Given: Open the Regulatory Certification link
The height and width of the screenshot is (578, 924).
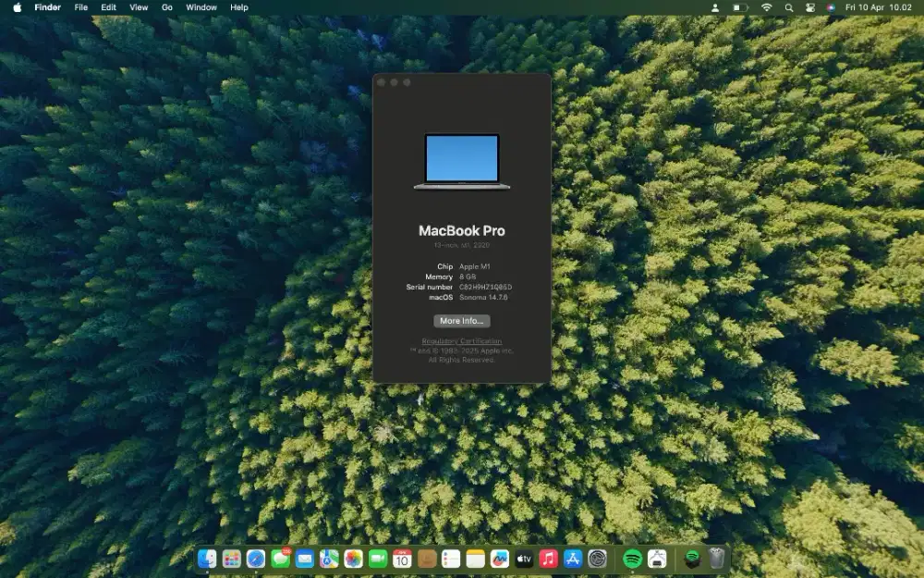Looking at the screenshot, I should 461,341.
